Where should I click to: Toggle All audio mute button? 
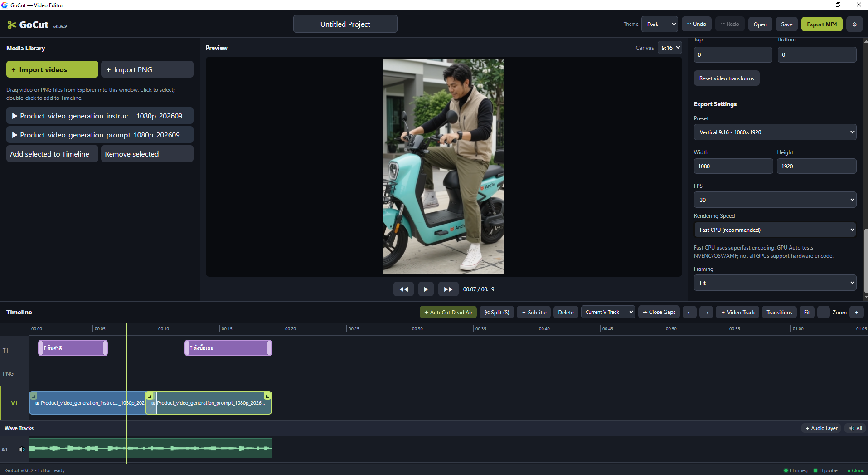[x=856, y=428]
